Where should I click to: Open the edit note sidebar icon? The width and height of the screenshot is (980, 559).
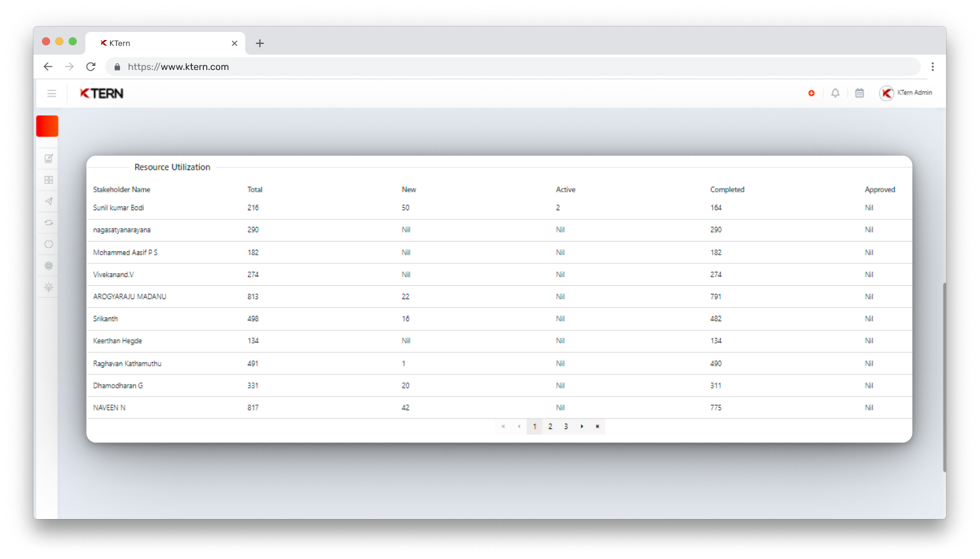click(49, 159)
